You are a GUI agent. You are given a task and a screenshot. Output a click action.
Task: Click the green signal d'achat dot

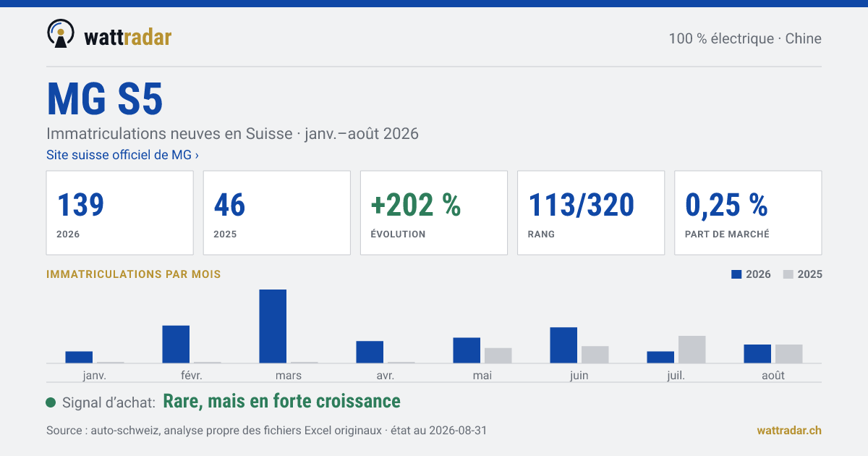(x=51, y=402)
